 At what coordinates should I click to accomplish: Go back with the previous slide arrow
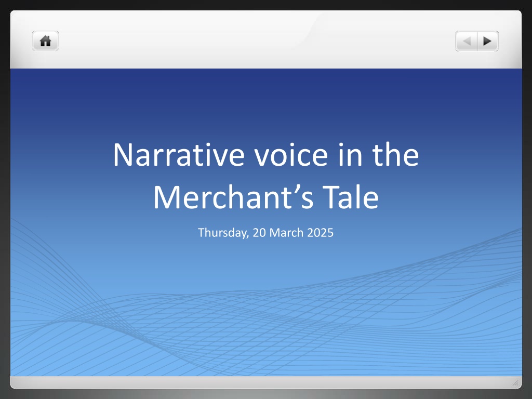466,41
